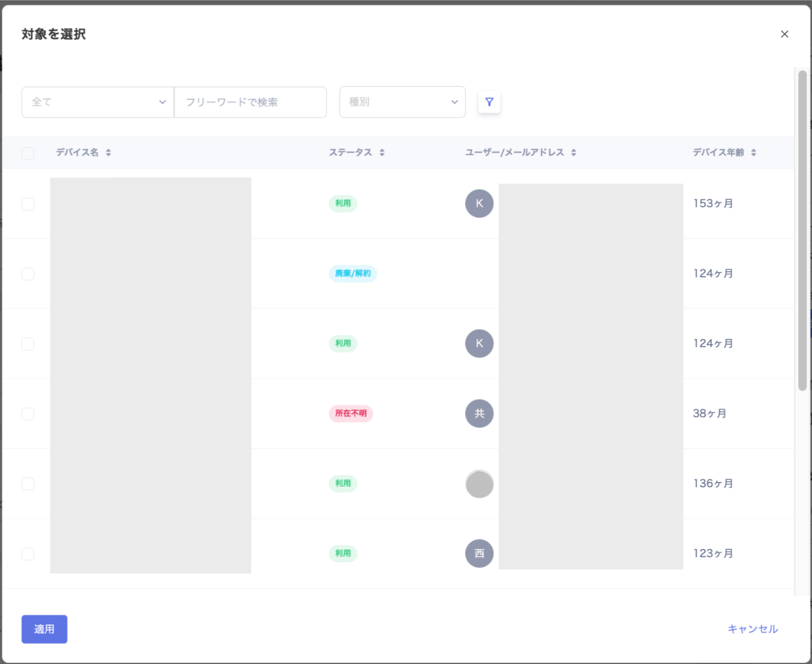Open the 全て dropdown

[x=98, y=102]
